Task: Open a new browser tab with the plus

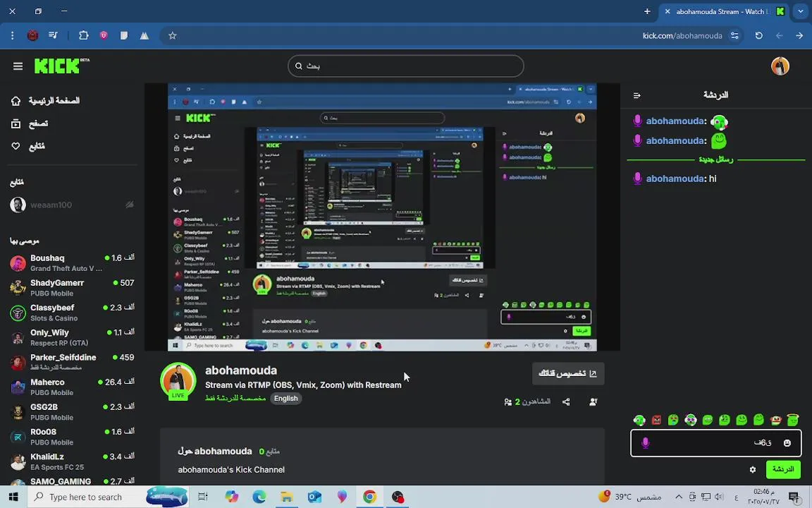Action: [x=647, y=11]
